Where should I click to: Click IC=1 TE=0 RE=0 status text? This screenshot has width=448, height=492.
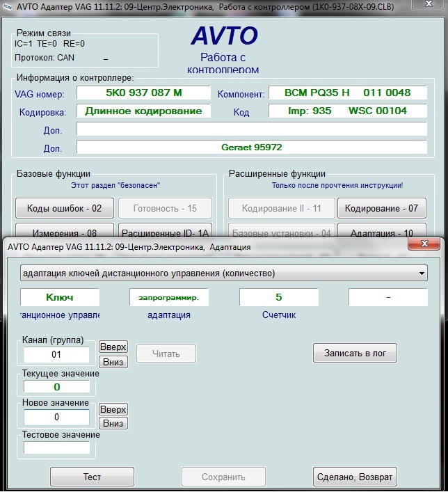click(49, 44)
